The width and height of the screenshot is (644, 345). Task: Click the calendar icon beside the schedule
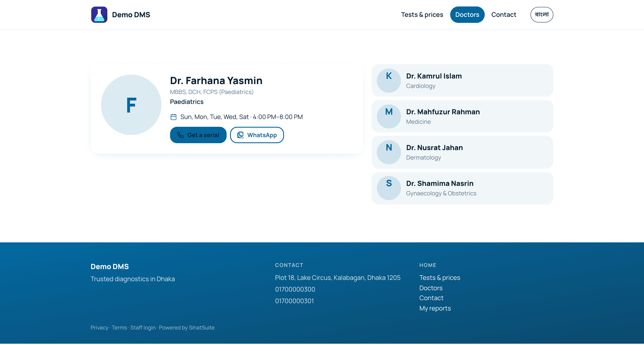click(x=174, y=117)
